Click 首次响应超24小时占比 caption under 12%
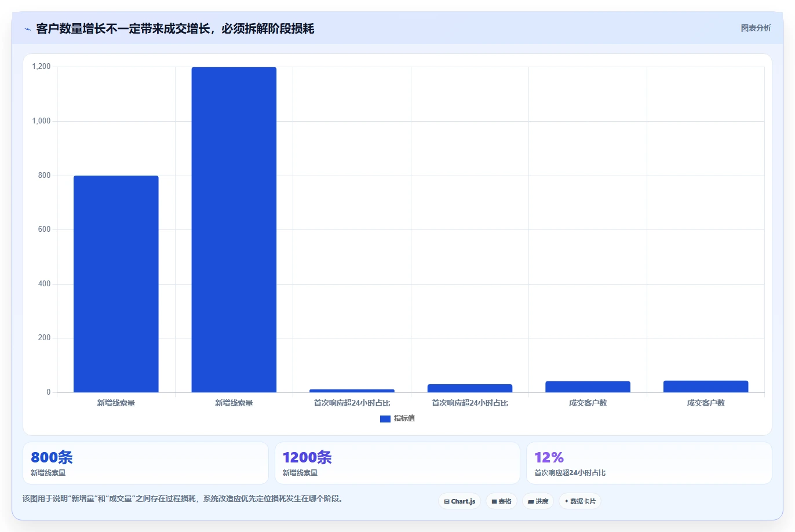This screenshot has width=795, height=532. 570,473
